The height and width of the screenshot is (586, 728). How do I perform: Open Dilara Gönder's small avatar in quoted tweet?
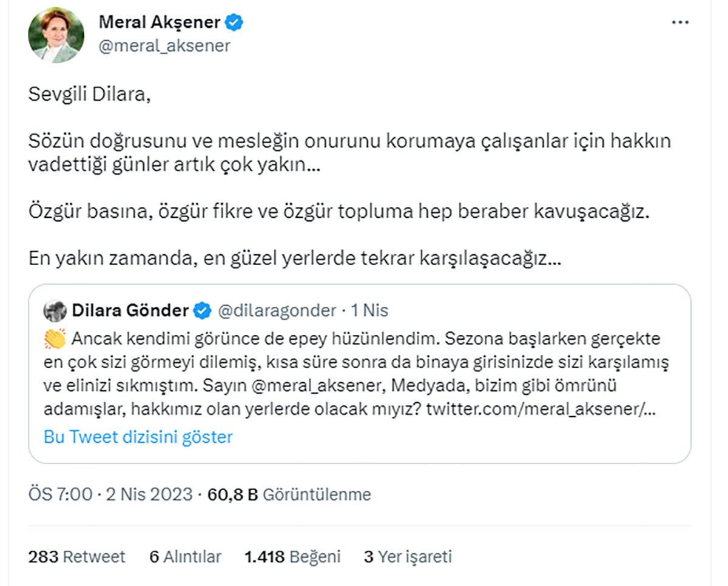pos(55,311)
